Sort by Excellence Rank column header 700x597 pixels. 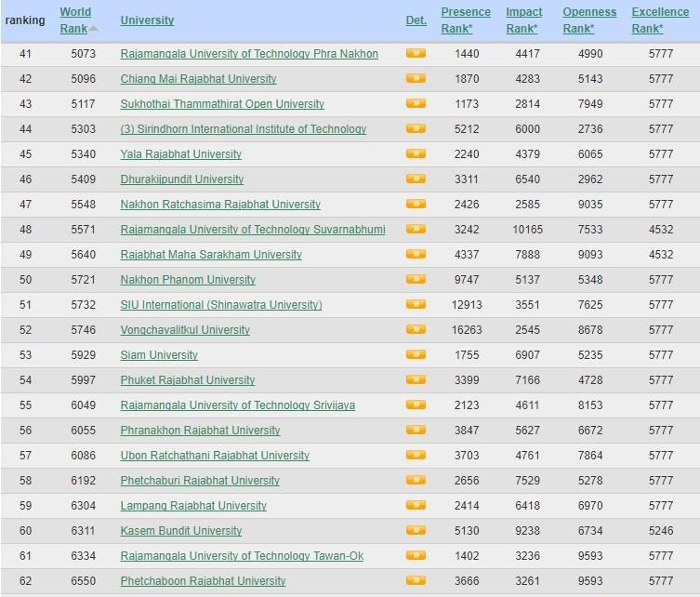[x=660, y=20]
